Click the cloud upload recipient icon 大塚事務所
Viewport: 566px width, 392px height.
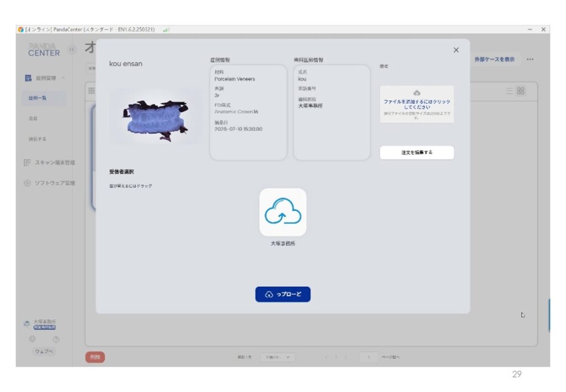click(282, 212)
